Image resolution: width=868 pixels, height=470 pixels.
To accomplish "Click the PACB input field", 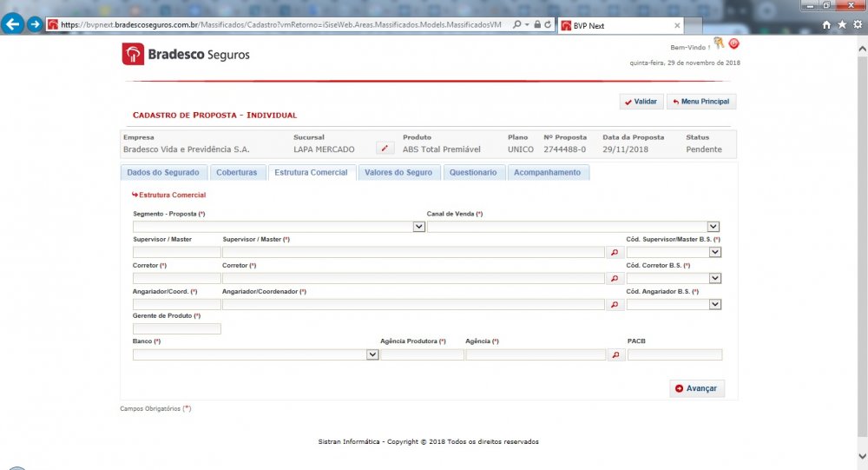I will pyautogui.click(x=674, y=355).
